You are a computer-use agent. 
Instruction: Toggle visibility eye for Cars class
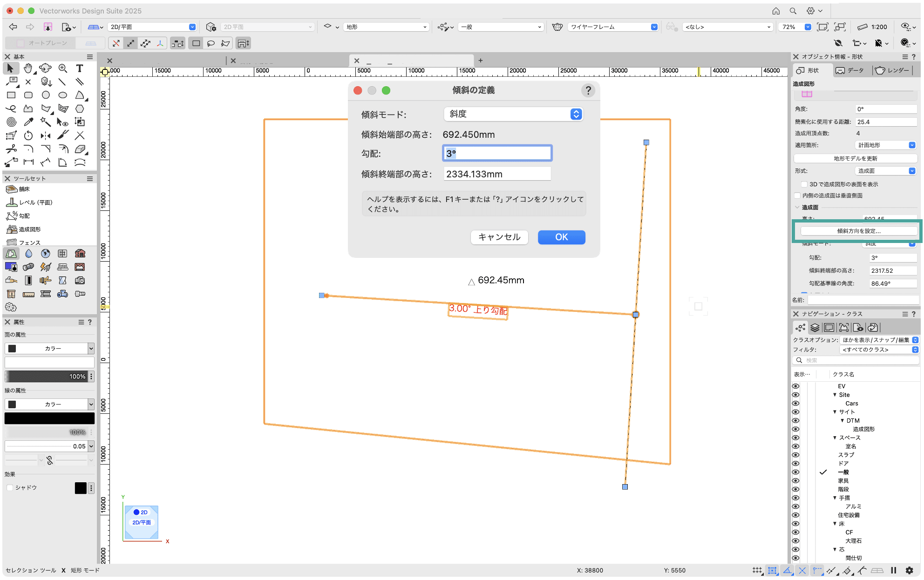[795, 404]
